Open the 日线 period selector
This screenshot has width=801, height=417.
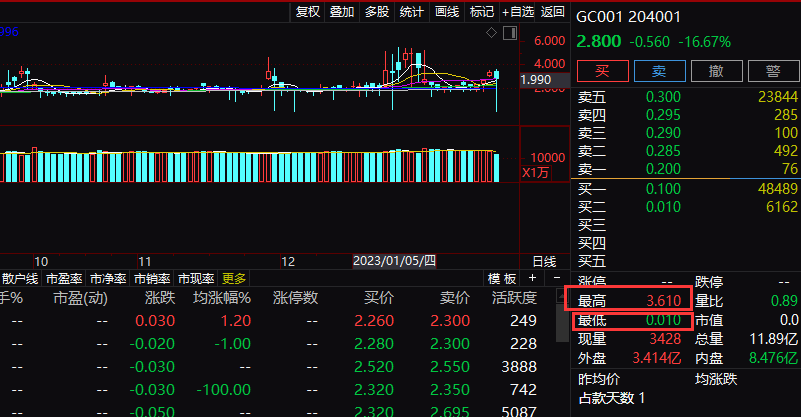544,260
